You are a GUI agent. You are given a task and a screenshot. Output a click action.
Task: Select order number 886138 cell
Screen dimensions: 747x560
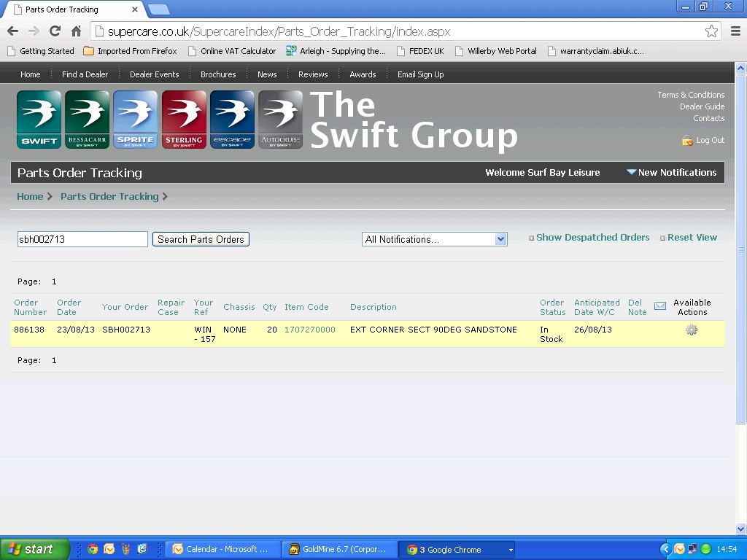(29, 330)
